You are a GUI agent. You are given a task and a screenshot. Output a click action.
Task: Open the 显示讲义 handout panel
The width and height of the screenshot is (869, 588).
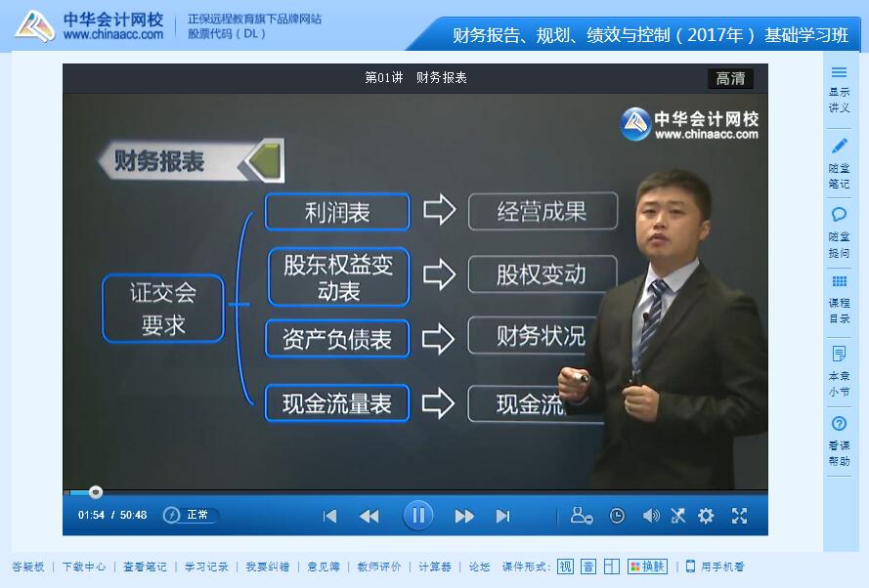coord(839,90)
